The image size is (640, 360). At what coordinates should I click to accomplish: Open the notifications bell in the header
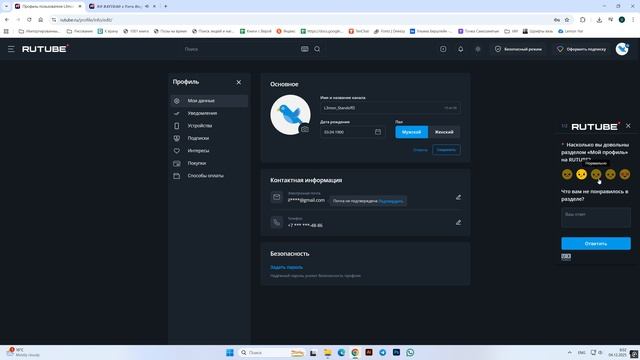coord(460,49)
